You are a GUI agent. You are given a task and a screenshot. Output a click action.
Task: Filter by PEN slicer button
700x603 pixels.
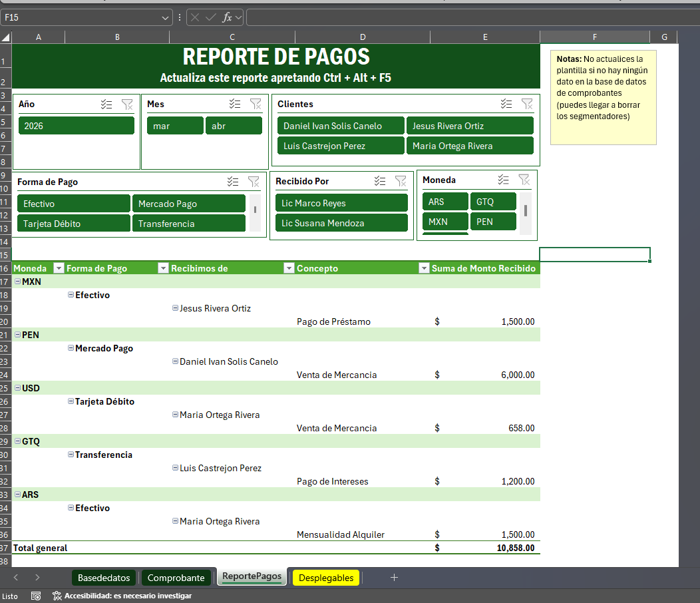pos(493,222)
